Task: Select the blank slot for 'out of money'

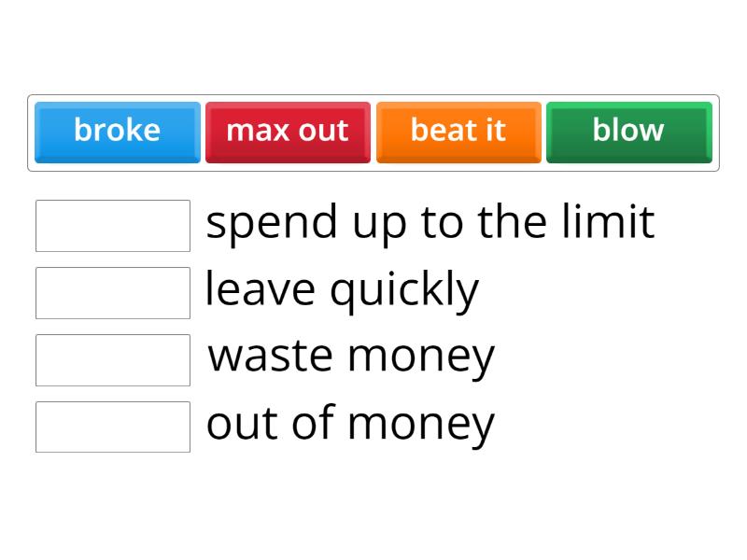Action: click(113, 427)
